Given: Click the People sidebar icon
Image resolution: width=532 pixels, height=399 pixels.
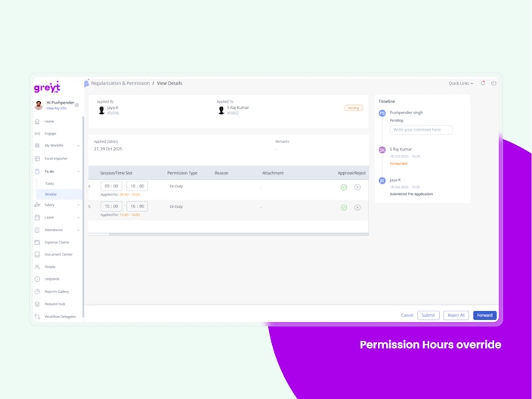Looking at the screenshot, I should click(x=37, y=267).
